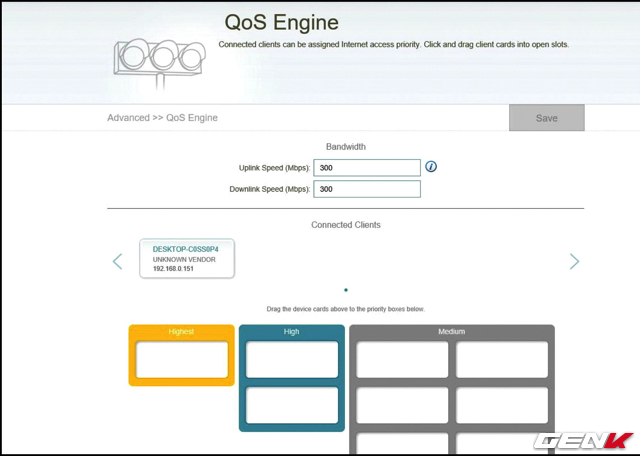Focus the Uplink Speed input field
640x456 pixels.
coord(367,168)
